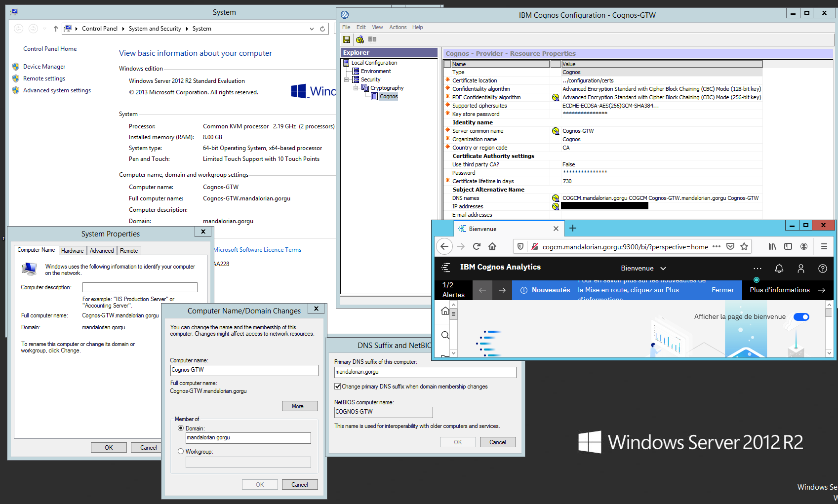
Task: Toggle Afficher la page de bienvenue switch
Action: click(x=801, y=316)
